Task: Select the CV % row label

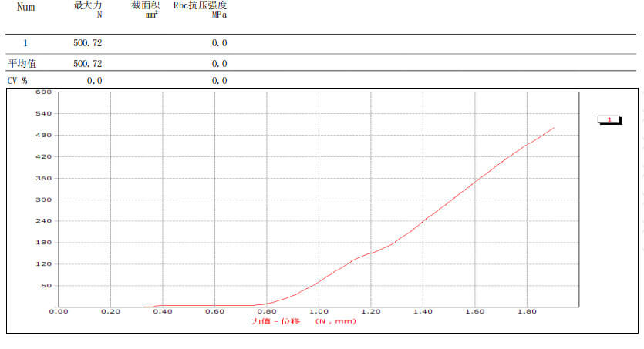Action: click(x=18, y=81)
